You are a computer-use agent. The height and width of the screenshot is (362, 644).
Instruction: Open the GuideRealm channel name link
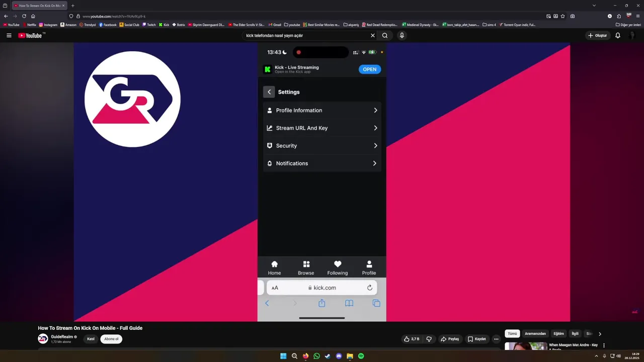[62, 337]
